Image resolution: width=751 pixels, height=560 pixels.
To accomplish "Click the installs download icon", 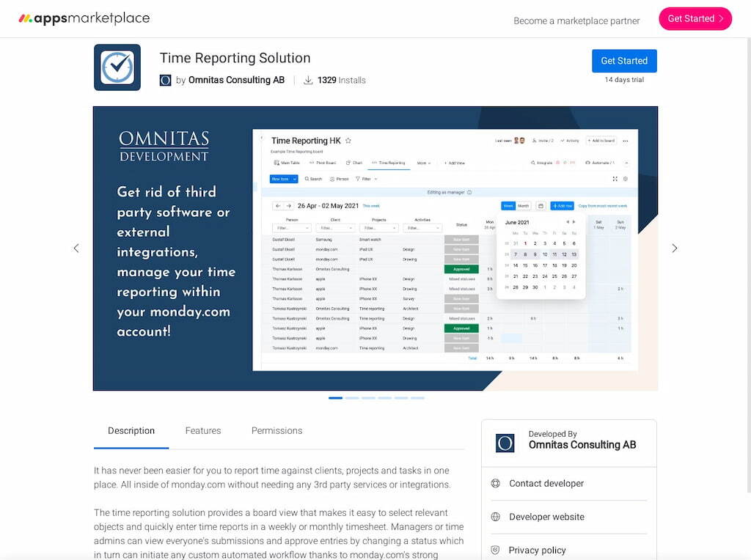I will pyautogui.click(x=309, y=81).
